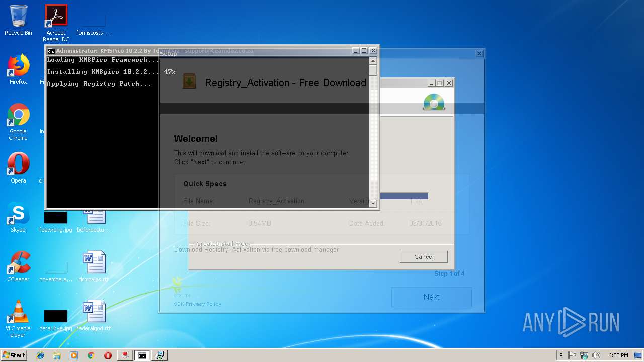Open Firefox desktop shortcut
644x362 pixels.
[x=18, y=69]
